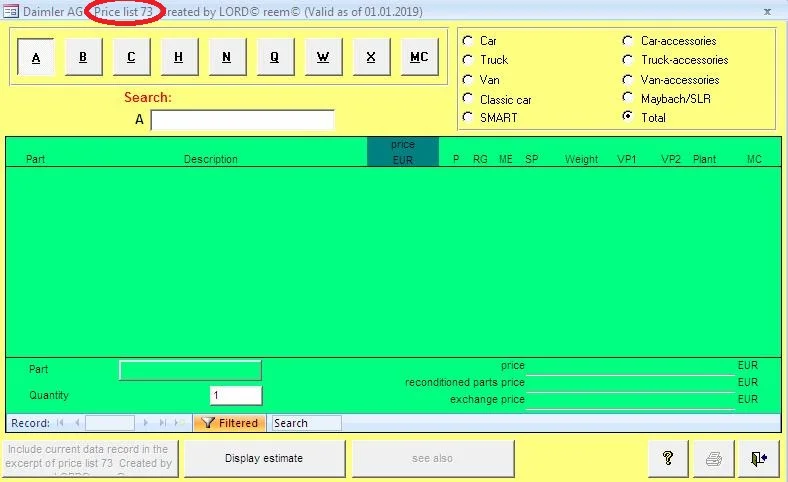The height and width of the screenshot is (482, 788).
Task: Click the help question mark icon
Action: 668,458
